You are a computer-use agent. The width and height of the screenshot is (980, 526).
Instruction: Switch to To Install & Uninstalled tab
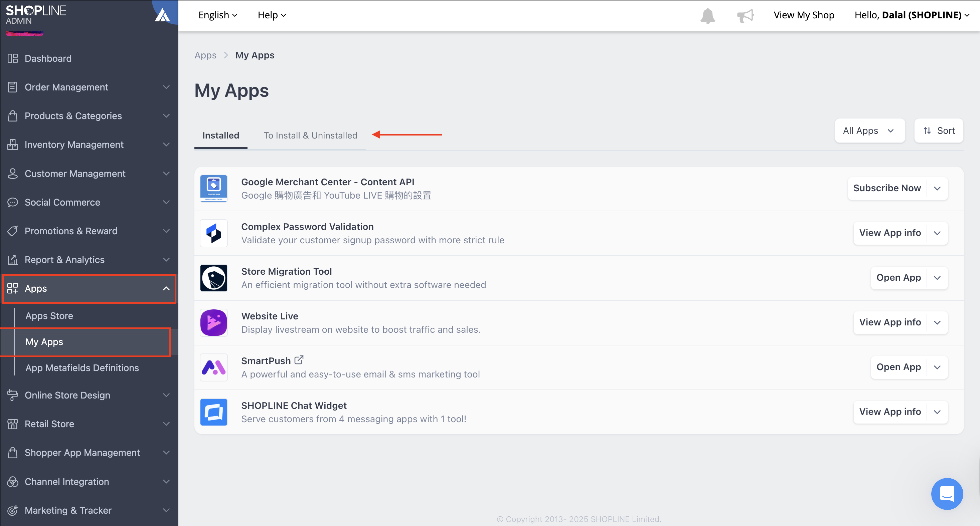310,135
